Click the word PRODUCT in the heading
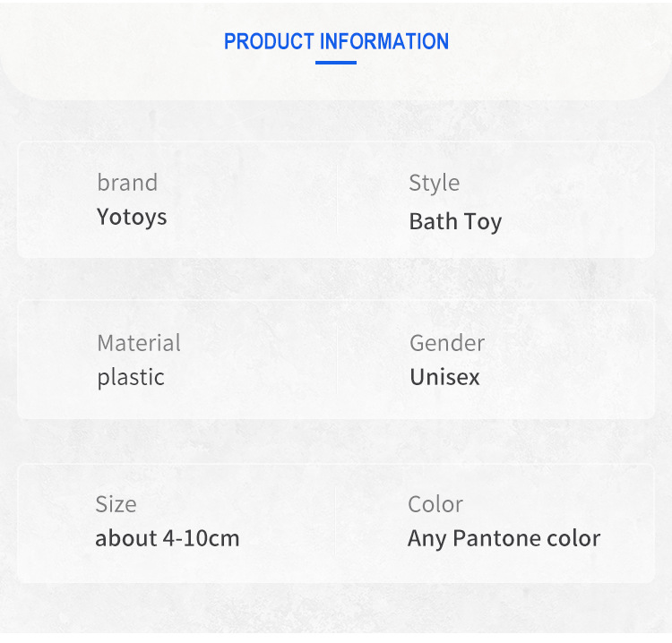Screen dimensions: 672x643 tap(269, 41)
